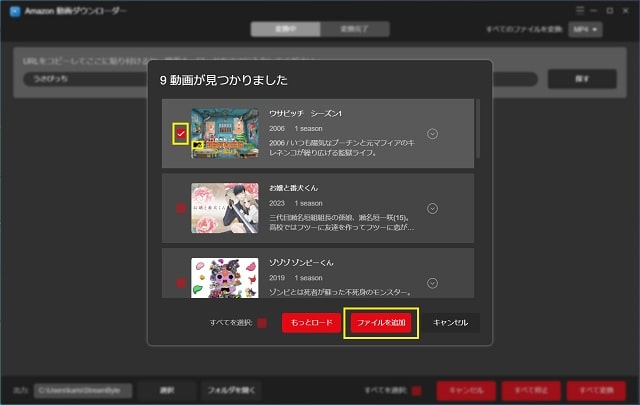Click the results list scrollbar
Viewport: 640px width, 405px height.
478,129
